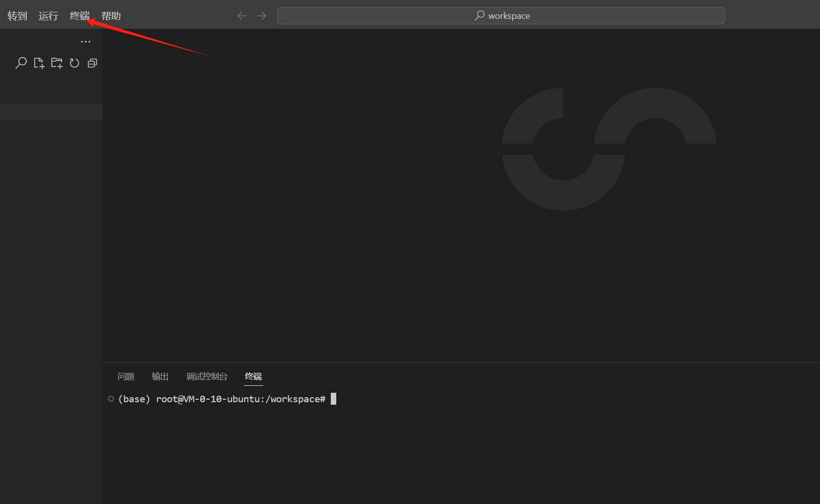Create a new file using the Explorer icon
The image size is (820, 504).
(39, 63)
